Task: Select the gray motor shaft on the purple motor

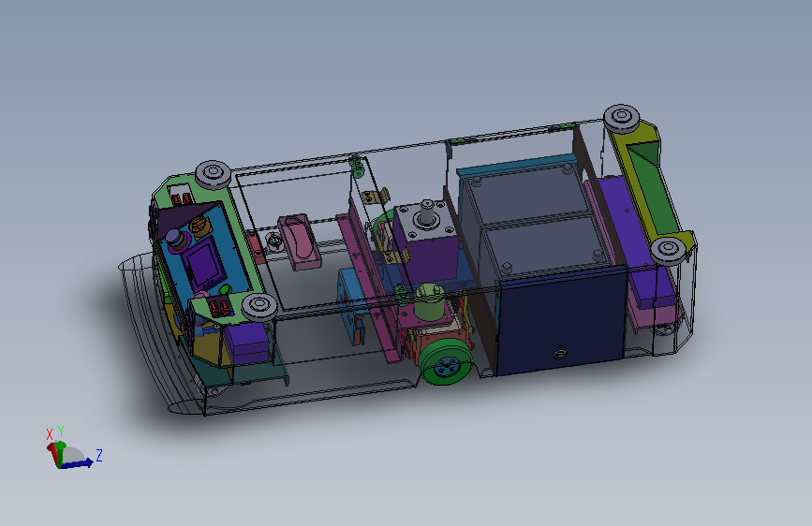Action: pyautogui.click(x=427, y=212)
